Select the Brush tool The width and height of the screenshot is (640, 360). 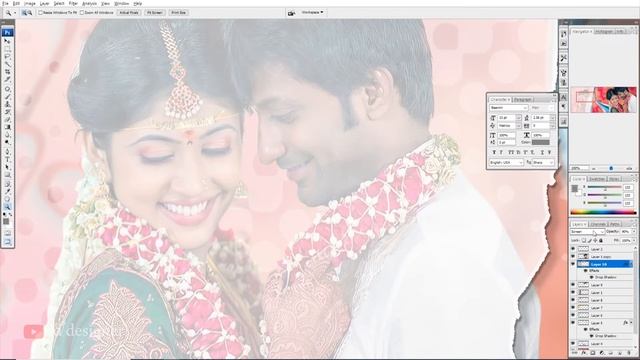7,96
